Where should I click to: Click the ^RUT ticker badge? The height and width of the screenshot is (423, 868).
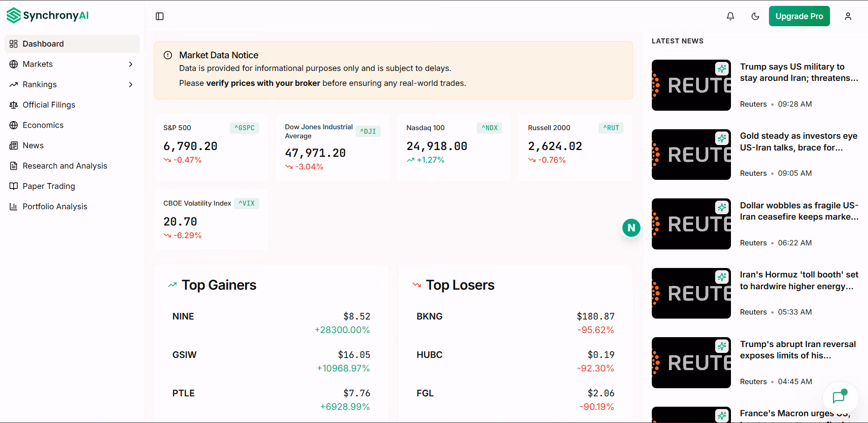tap(611, 128)
